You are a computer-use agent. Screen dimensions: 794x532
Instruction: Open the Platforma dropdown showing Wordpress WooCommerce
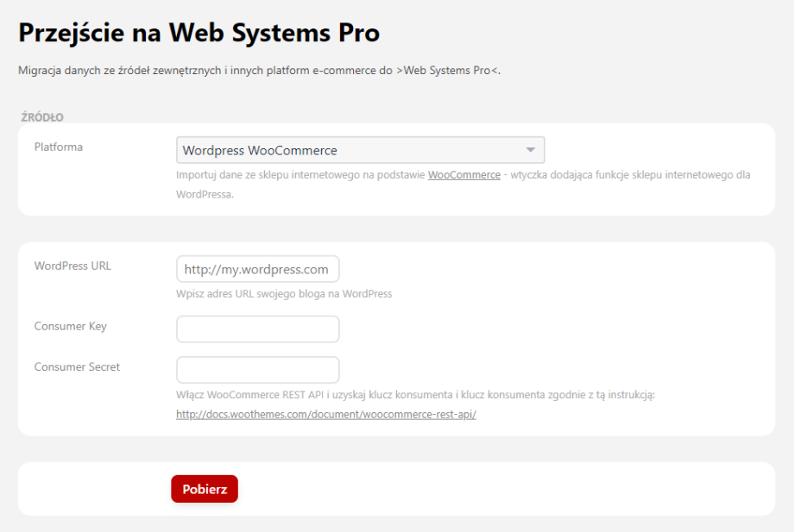360,150
